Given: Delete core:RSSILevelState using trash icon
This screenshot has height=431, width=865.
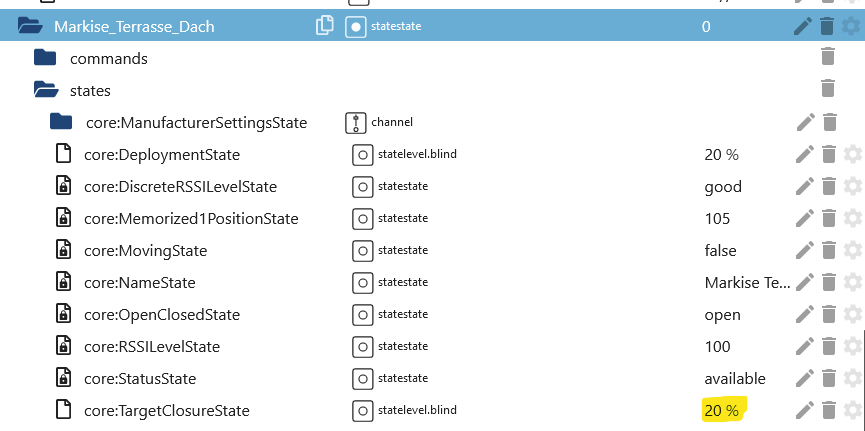Looking at the screenshot, I should [829, 347].
